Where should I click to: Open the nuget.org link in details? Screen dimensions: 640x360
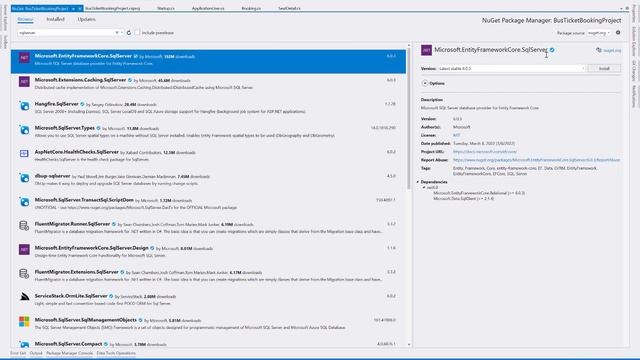coord(612,51)
